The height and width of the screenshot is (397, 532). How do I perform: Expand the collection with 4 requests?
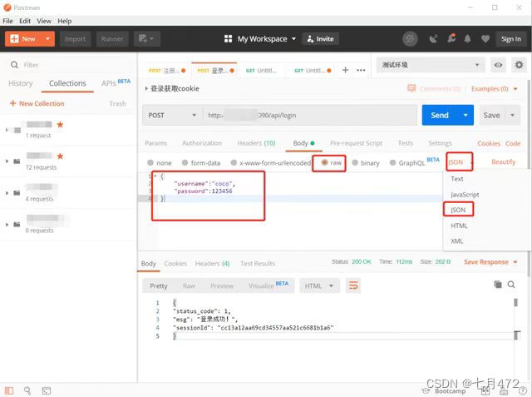click(7, 193)
